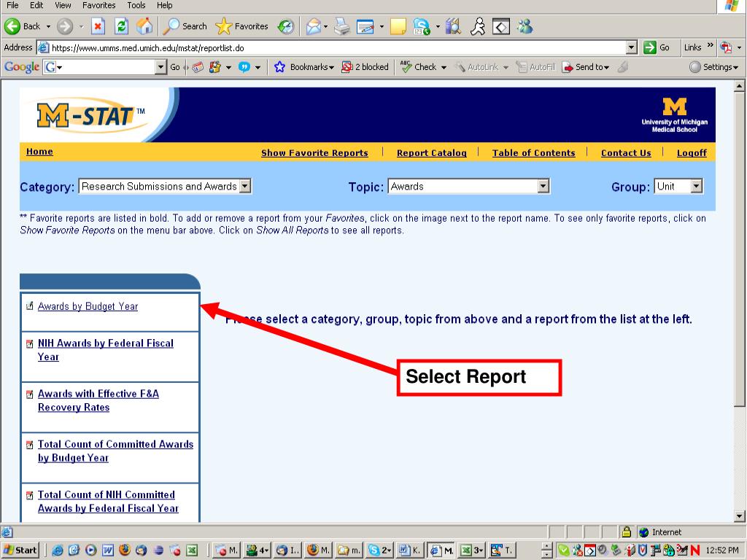Click the scroll down arrow of page scrollbar
747x560 pixels.
pyautogui.click(x=740, y=516)
